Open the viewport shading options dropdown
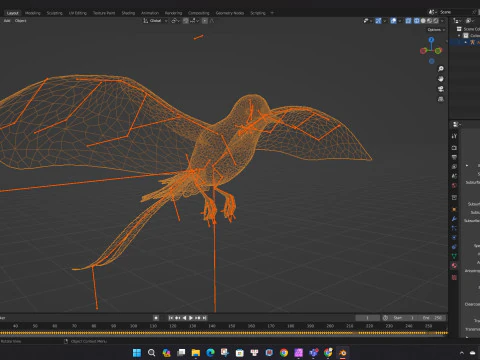 coord(442,21)
